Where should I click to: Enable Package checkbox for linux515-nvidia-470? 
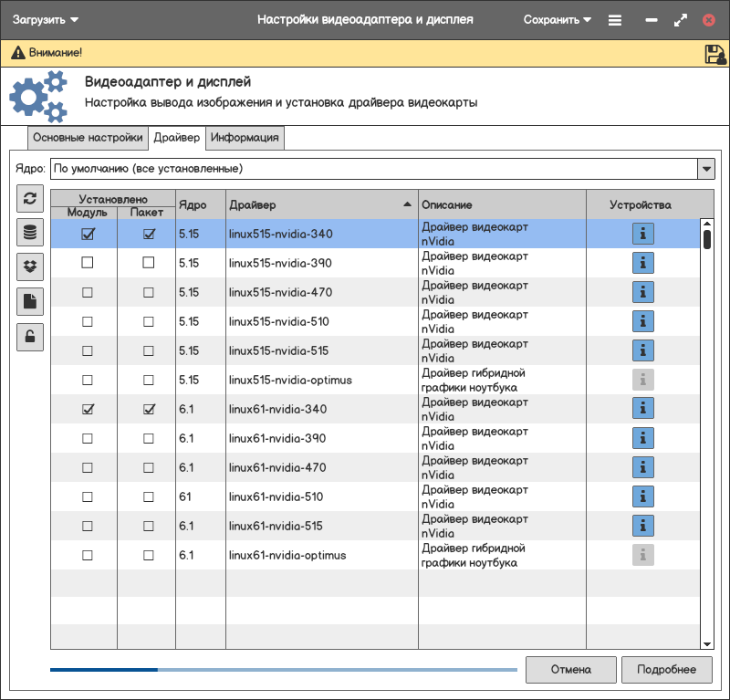[149, 292]
